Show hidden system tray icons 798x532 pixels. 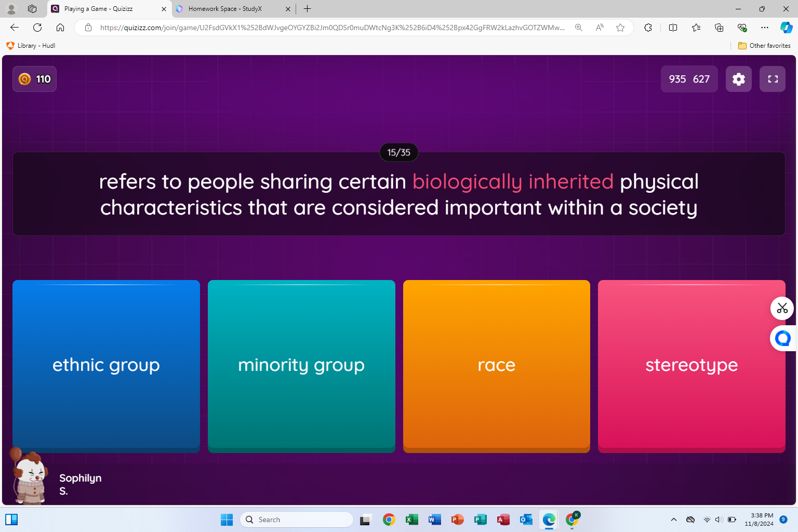pos(674,520)
